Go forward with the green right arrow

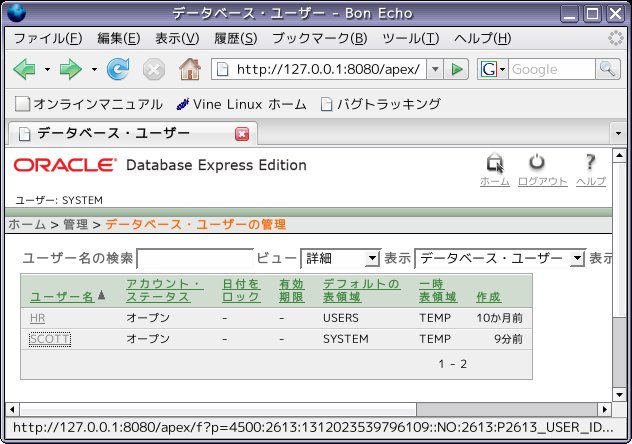pos(71,69)
